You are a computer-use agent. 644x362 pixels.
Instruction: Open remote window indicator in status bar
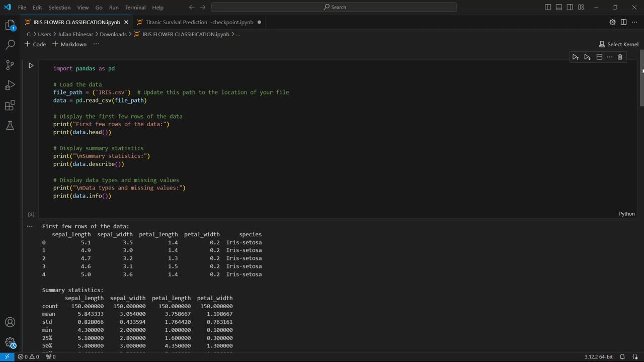click(7, 356)
